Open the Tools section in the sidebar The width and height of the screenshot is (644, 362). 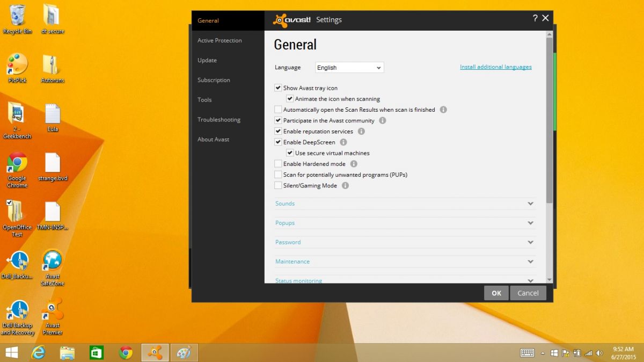(204, 100)
